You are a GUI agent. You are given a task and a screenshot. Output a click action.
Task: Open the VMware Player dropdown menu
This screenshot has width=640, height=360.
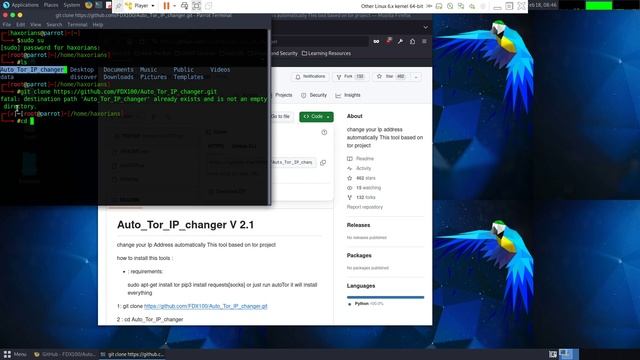[x=140, y=6]
